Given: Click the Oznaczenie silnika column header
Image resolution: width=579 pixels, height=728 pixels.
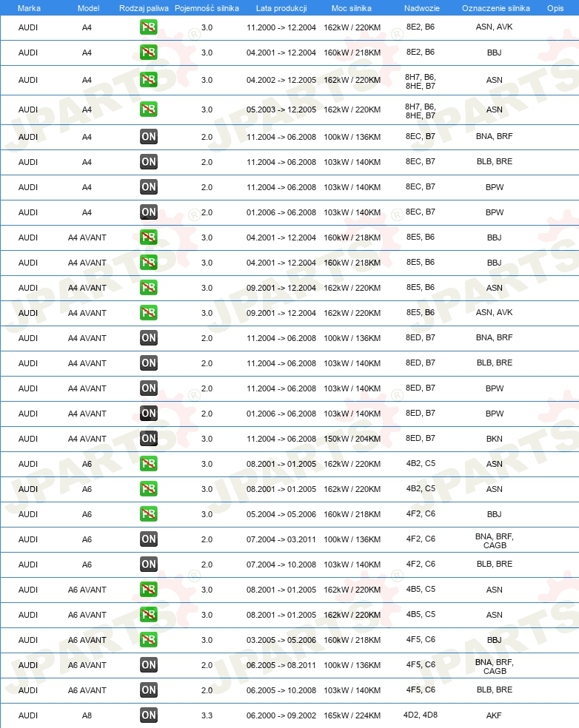Looking at the screenshot, I should click(x=496, y=8).
